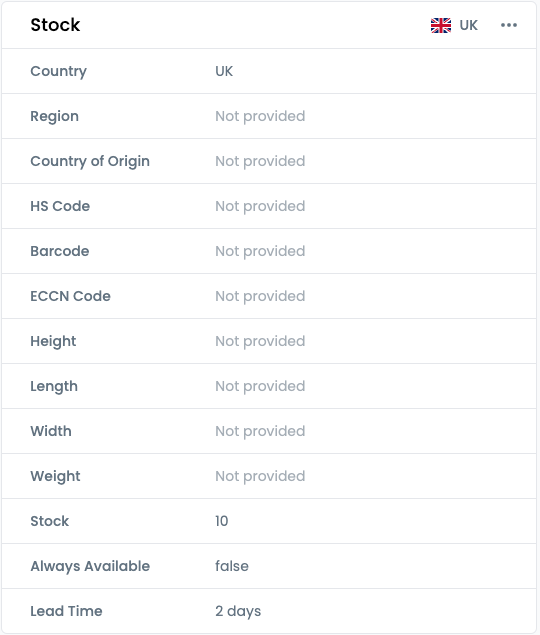Select the stock quantity value 10

coord(222,521)
